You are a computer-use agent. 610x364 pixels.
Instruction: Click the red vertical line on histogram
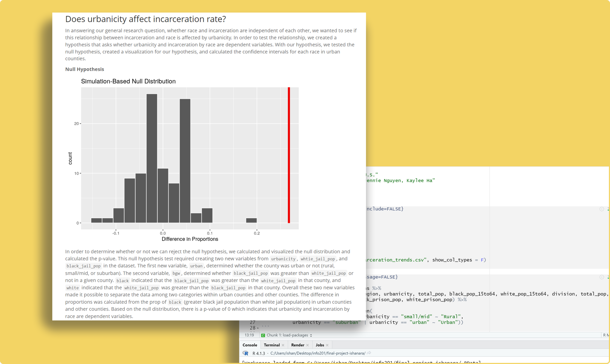[x=289, y=155]
